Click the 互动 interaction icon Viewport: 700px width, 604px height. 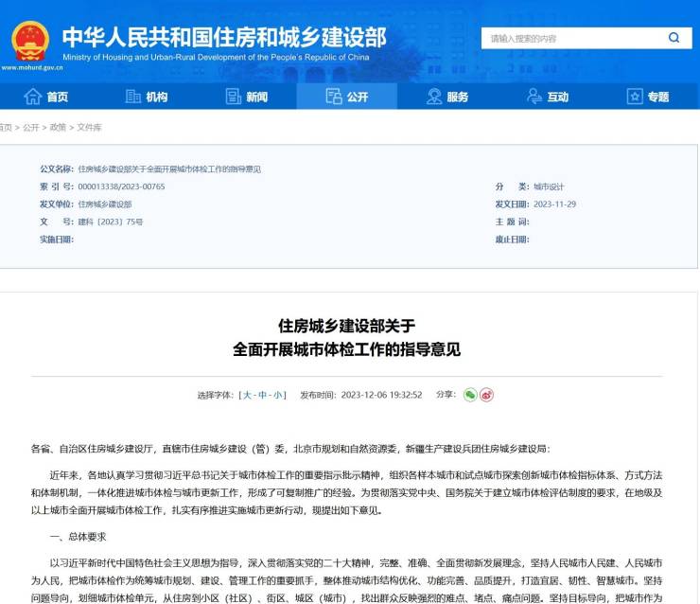click(x=534, y=97)
